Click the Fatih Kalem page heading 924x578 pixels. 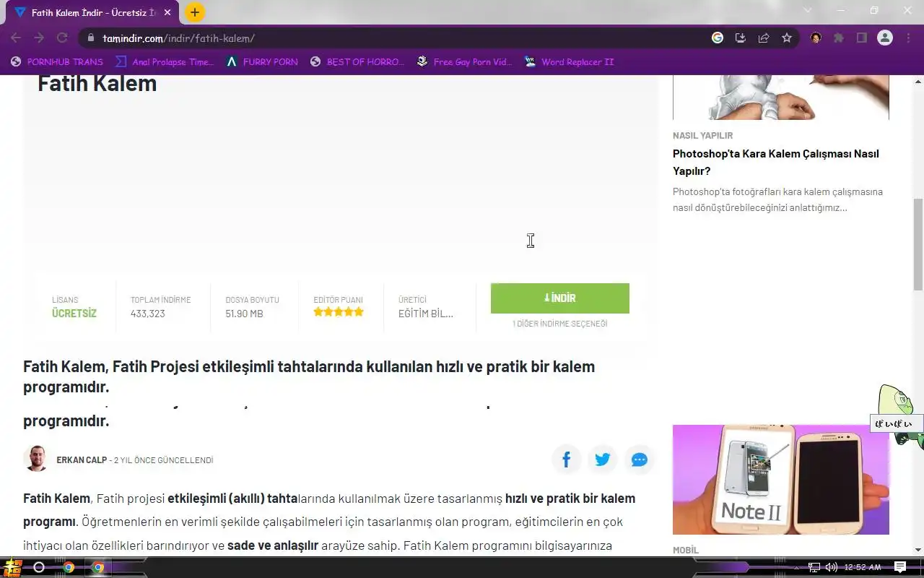tap(97, 83)
